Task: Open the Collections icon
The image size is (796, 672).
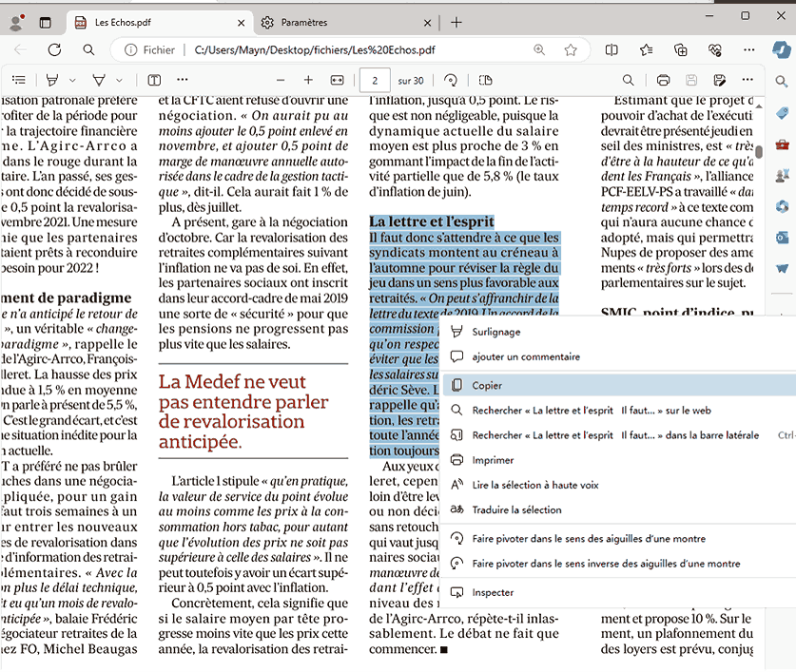Action: (680, 49)
